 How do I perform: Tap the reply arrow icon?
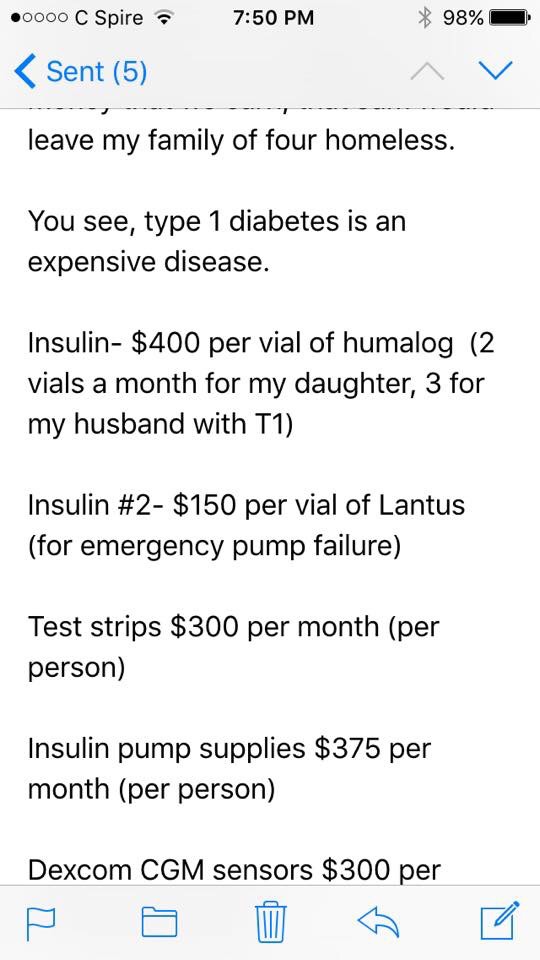click(x=378, y=922)
